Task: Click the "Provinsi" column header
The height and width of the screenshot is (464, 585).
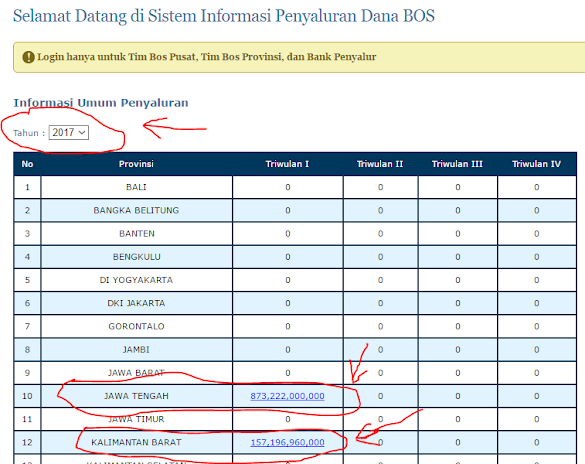Action: pos(136,164)
